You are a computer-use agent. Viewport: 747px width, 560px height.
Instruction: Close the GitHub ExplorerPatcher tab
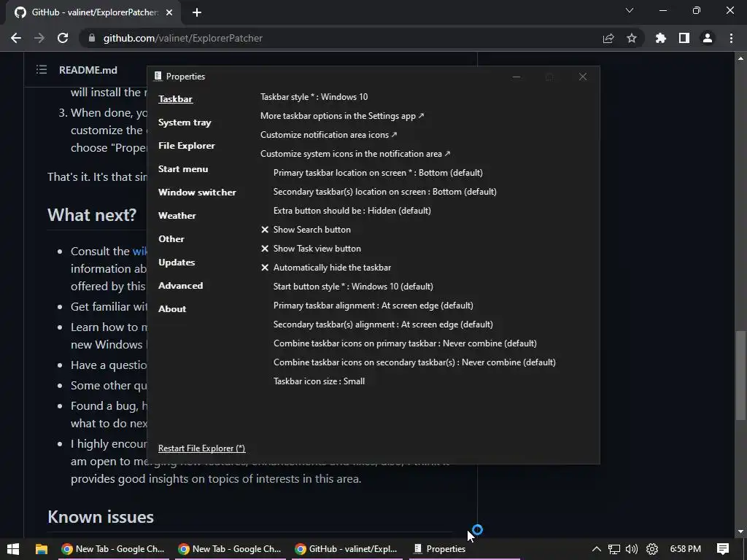(169, 12)
